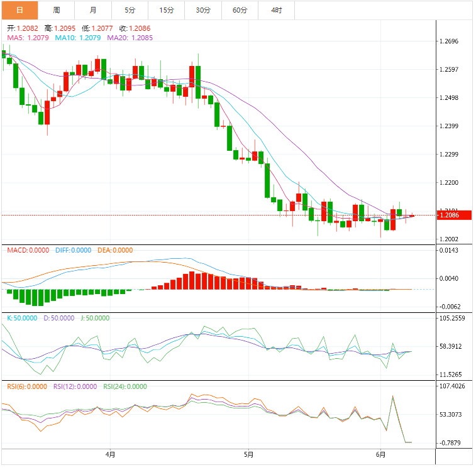Switch to the 月 monthly tab
Image resolution: width=476 pixels, height=470 pixels.
93,10
